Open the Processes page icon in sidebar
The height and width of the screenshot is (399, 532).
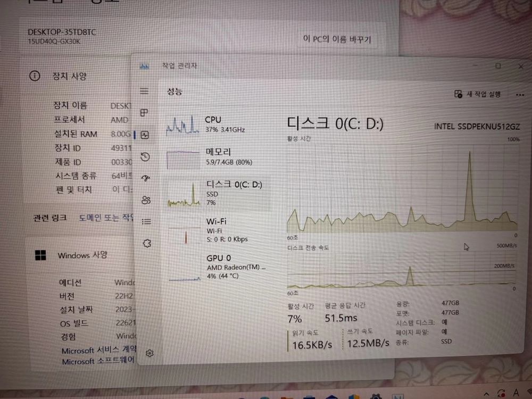pos(144,113)
